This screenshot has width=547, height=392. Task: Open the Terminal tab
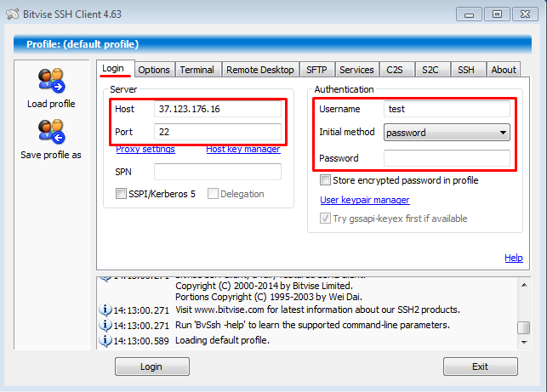point(197,70)
